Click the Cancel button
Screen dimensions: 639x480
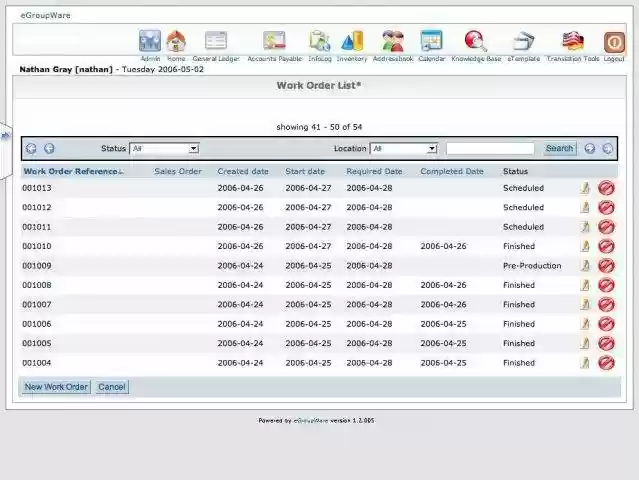click(112, 387)
